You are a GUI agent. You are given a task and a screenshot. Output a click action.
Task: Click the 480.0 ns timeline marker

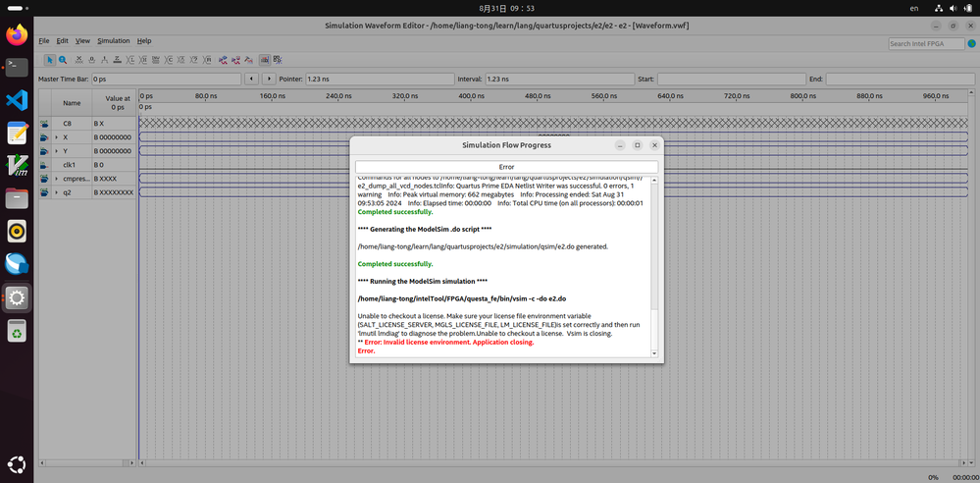[x=537, y=96]
